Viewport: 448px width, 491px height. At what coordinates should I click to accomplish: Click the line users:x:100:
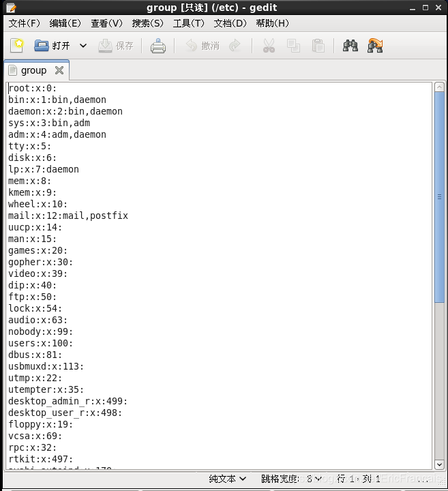41,343
